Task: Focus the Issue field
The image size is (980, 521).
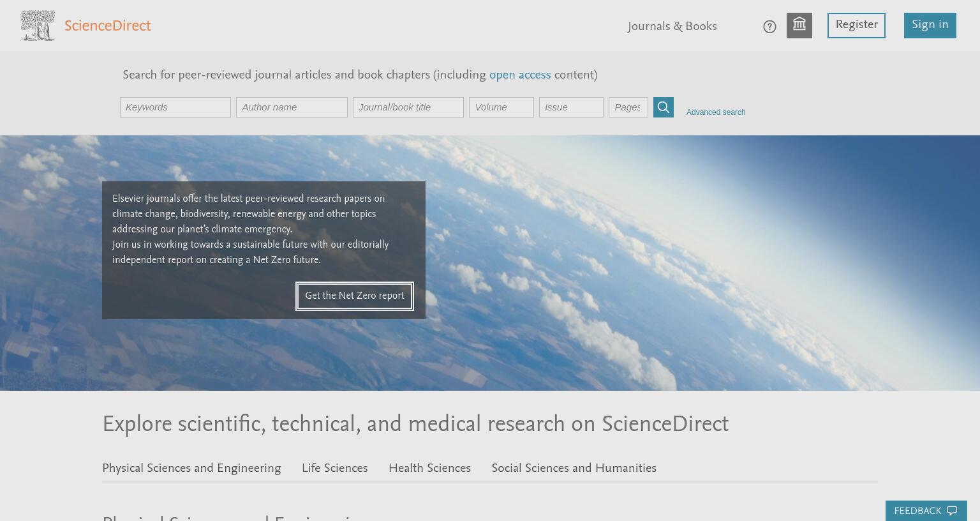Action: (x=571, y=107)
